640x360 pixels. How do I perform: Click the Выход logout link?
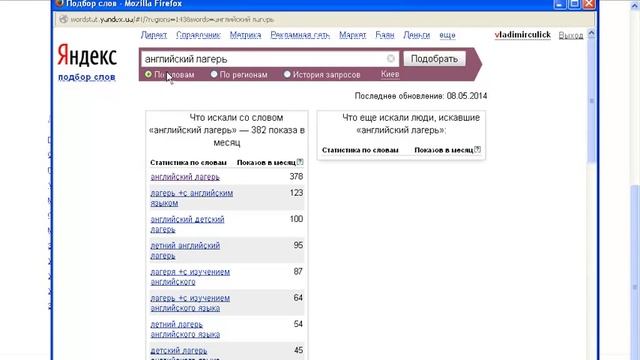[x=571, y=36]
